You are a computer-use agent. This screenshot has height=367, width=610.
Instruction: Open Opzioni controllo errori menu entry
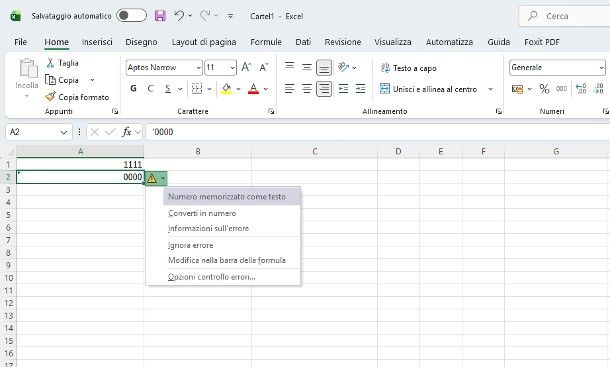(212, 277)
